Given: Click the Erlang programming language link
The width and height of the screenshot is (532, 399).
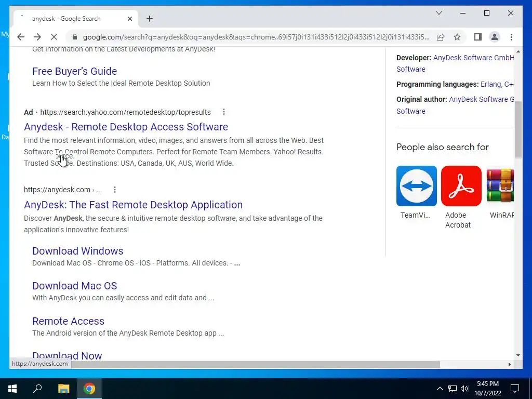Looking at the screenshot, I should [491, 84].
